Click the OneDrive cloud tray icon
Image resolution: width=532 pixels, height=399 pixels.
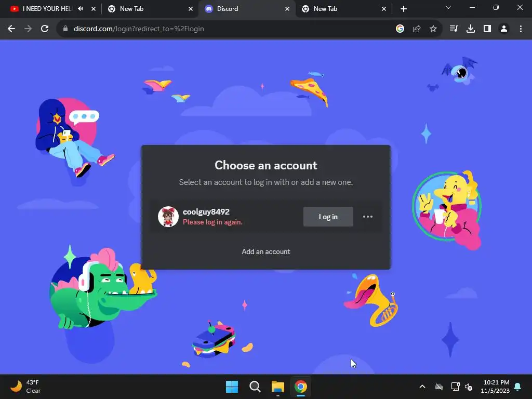click(439, 387)
